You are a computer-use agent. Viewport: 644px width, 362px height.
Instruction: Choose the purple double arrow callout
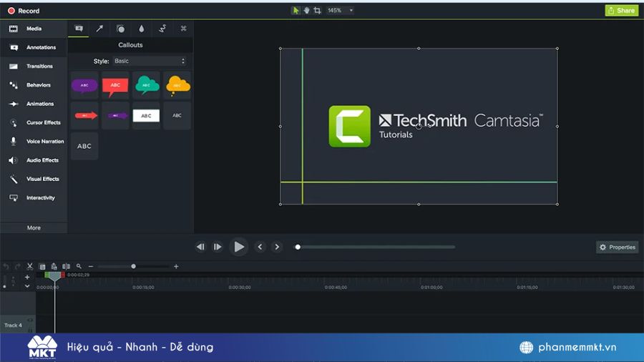coord(115,116)
